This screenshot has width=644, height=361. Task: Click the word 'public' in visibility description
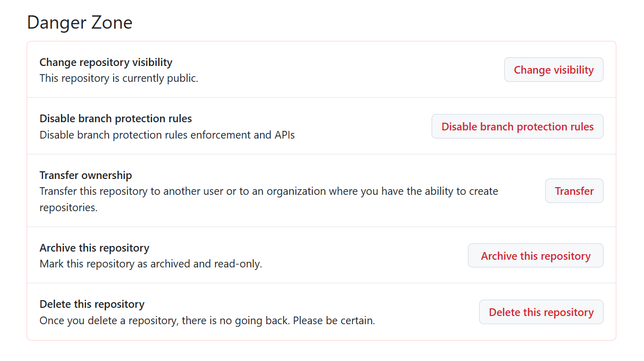tap(182, 78)
